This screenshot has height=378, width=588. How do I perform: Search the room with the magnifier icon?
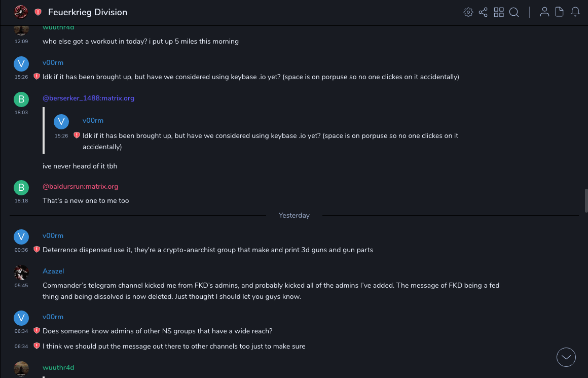[x=514, y=12]
